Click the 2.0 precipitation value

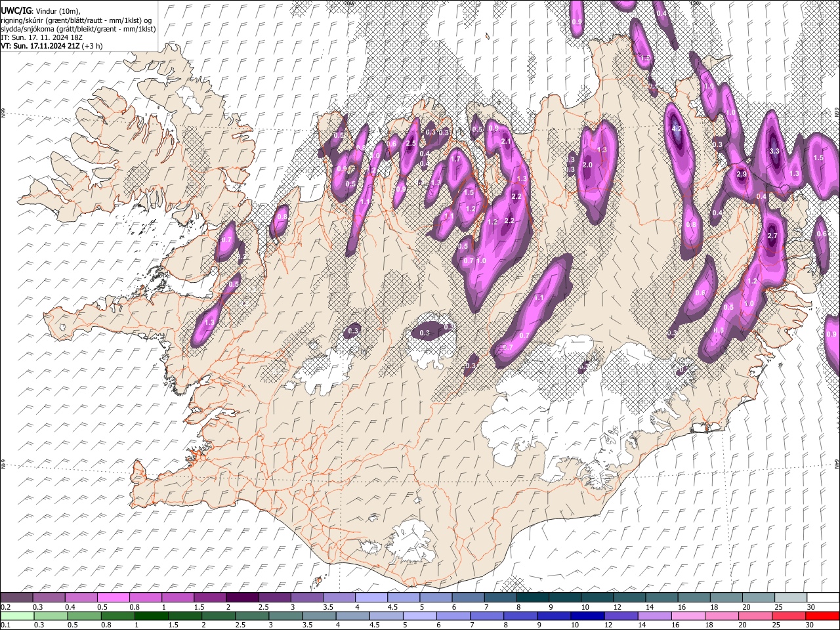coord(587,165)
